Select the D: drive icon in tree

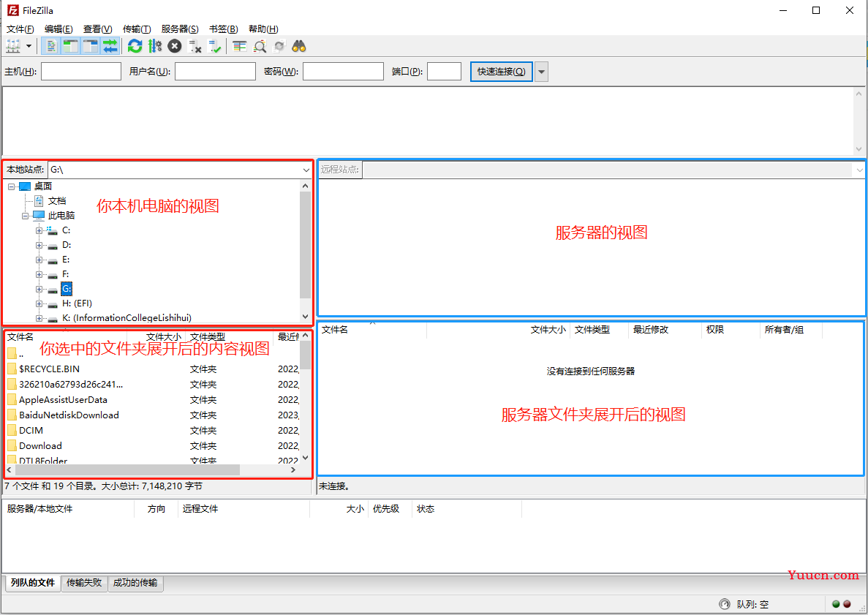point(52,245)
